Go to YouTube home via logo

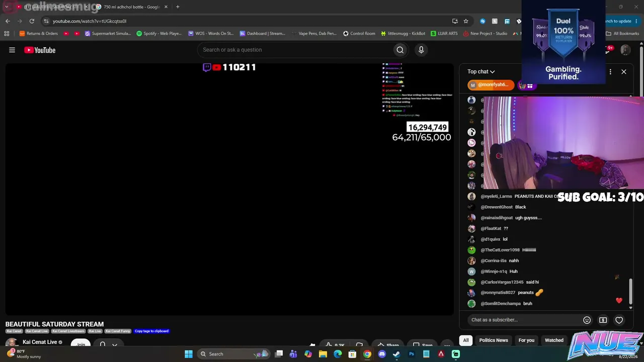pyautogui.click(x=40, y=50)
